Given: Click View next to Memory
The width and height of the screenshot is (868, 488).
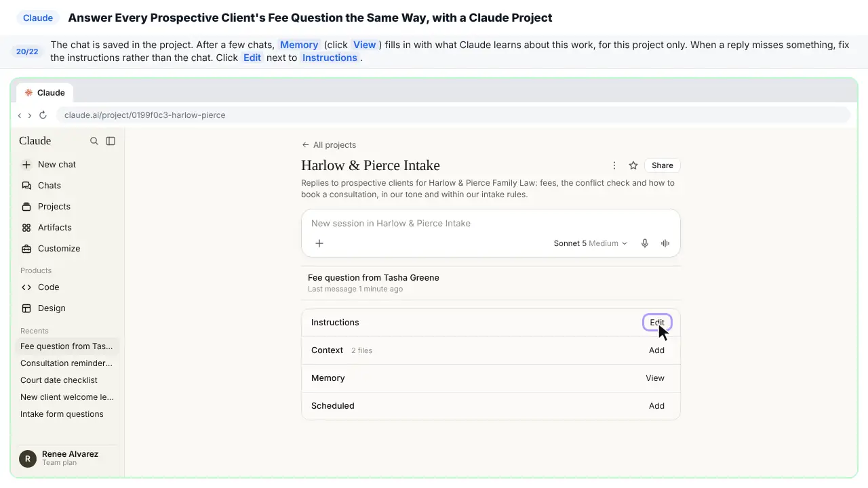Looking at the screenshot, I should coord(655,378).
